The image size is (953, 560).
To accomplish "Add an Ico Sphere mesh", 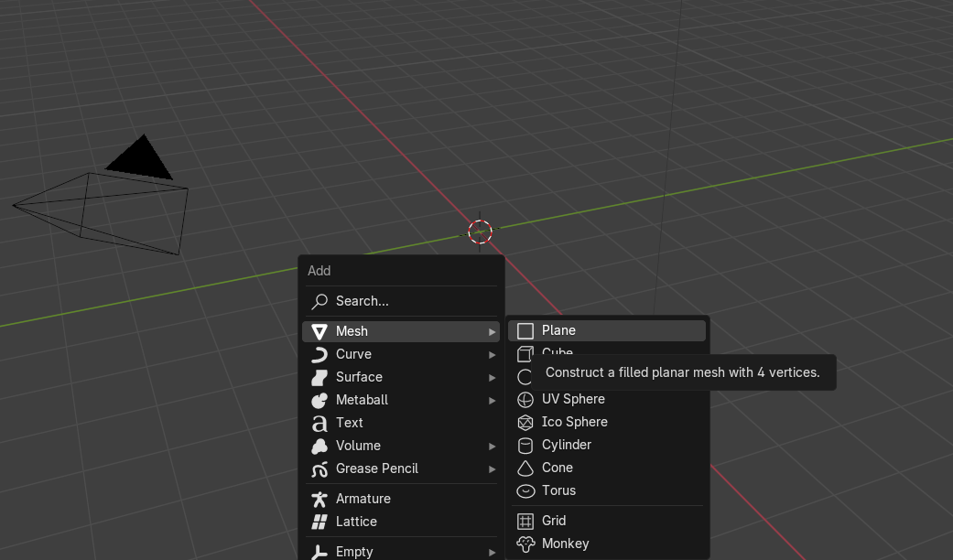I will (x=607, y=422).
